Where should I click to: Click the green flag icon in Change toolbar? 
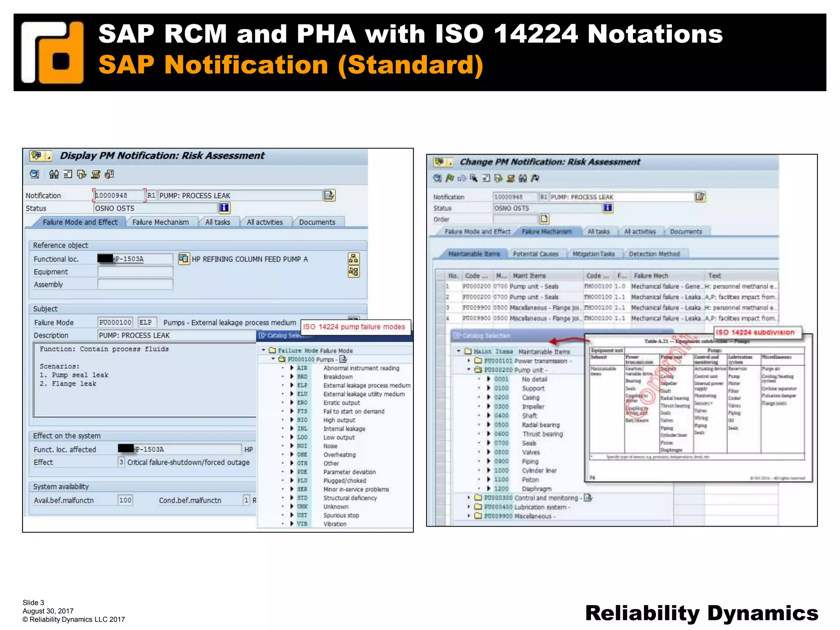coord(450,178)
